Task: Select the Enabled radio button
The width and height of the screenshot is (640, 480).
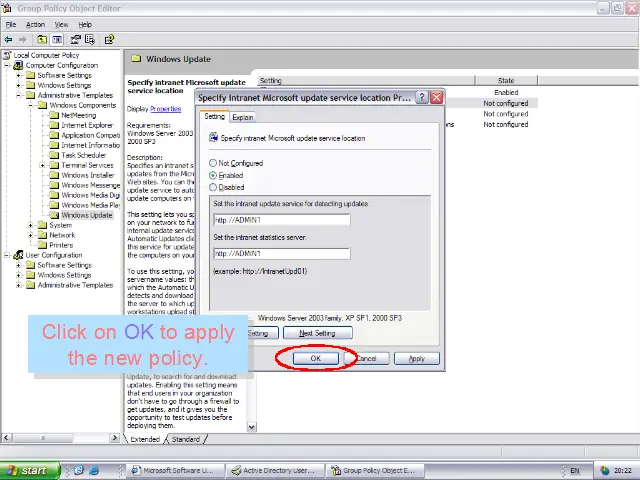Action: (x=213, y=176)
